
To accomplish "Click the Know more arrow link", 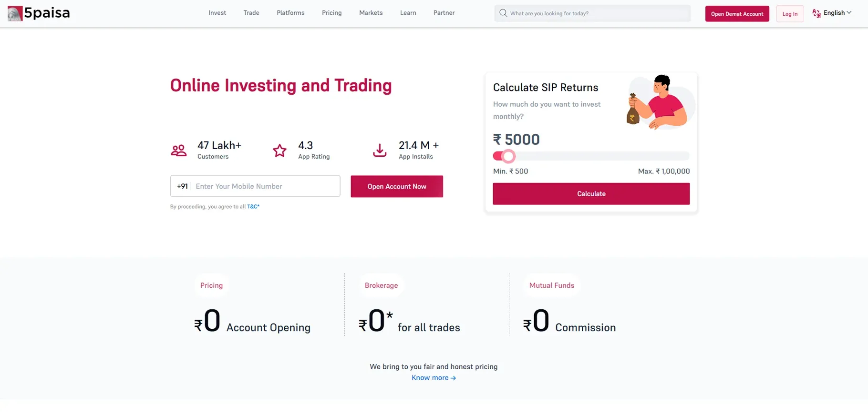I will point(434,378).
